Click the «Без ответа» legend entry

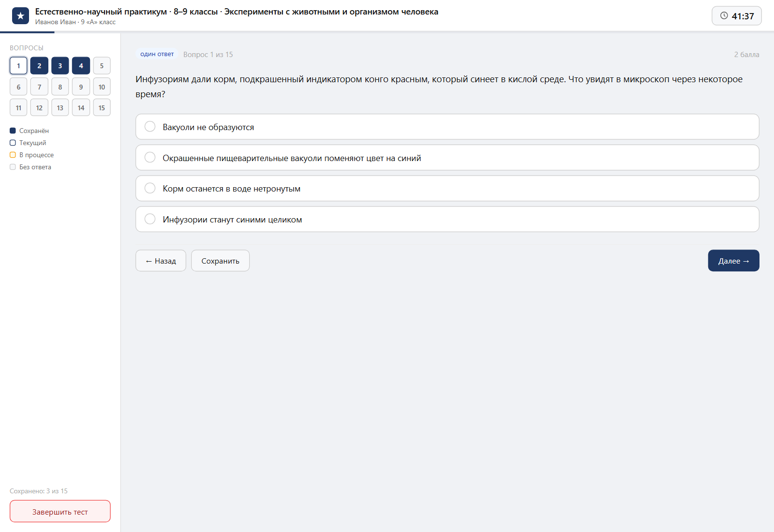click(x=30, y=167)
